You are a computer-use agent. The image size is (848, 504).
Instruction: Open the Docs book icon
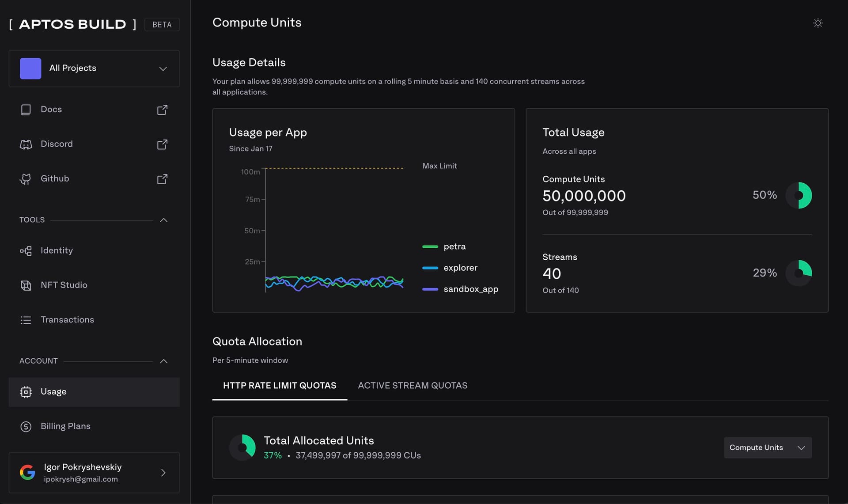(26, 110)
